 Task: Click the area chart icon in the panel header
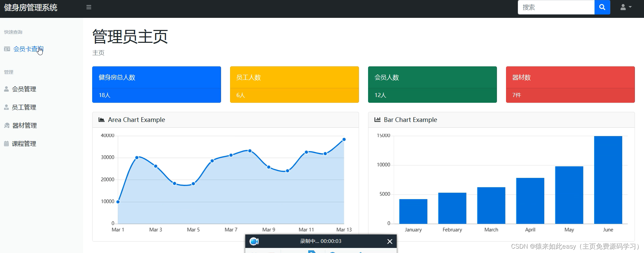pyautogui.click(x=102, y=120)
